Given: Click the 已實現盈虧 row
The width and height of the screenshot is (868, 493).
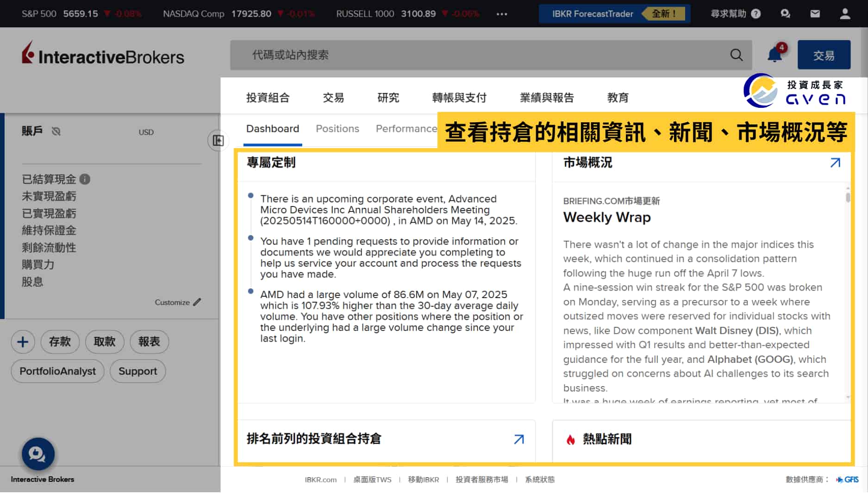Looking at the screenshot, I should pos(49,213).
